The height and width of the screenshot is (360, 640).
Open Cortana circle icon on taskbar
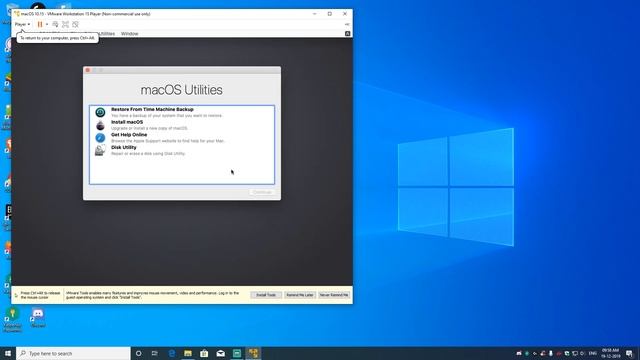pos(138,353)
